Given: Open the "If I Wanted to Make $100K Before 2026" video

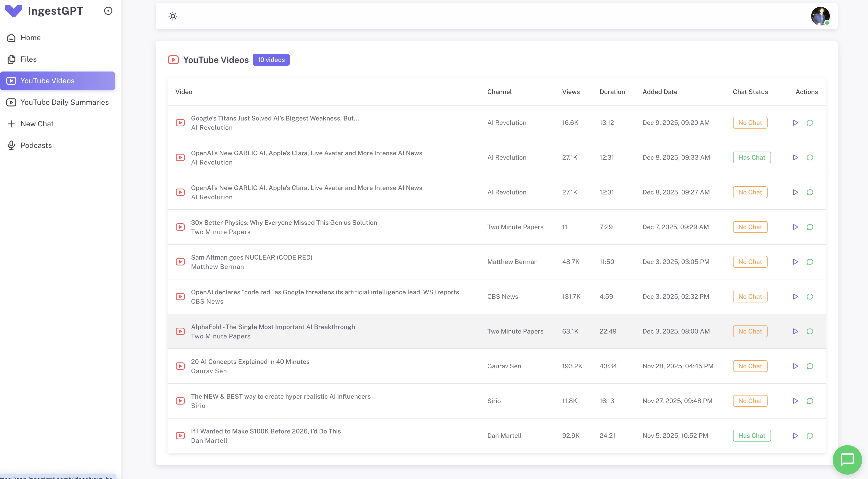Looking at the screenshot, I should click(x=265, y=431).
